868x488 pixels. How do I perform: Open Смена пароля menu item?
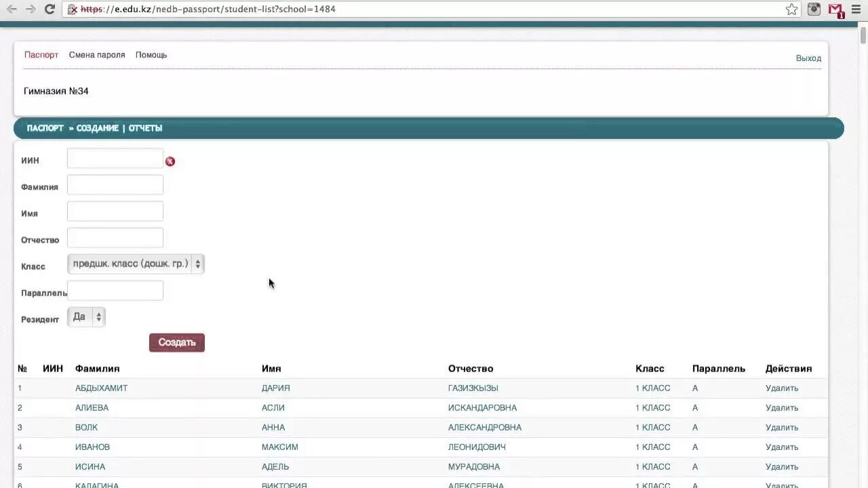[x=97, y=55]
